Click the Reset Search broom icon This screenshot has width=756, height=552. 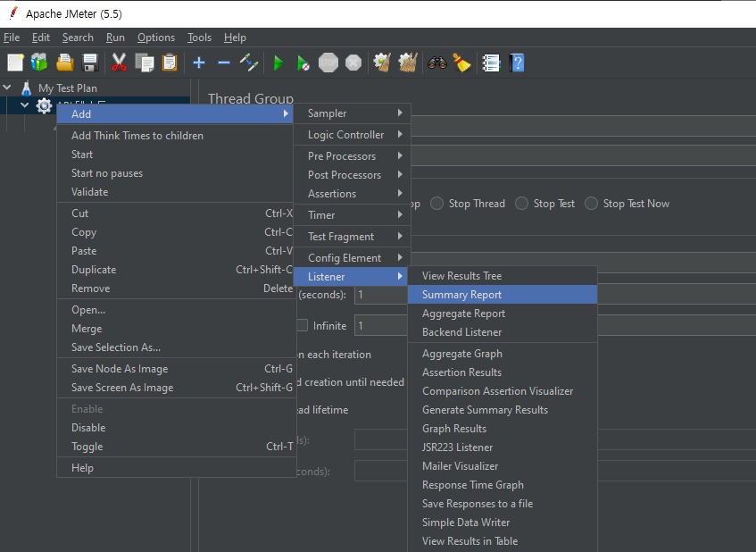click(461, 63)
